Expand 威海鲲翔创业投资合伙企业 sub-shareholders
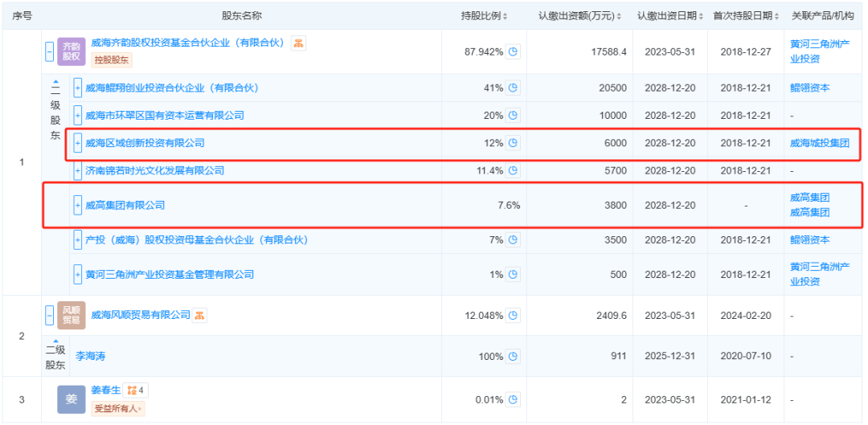Image resolution: width=868 pixels, height=425 pixels. 78,88
